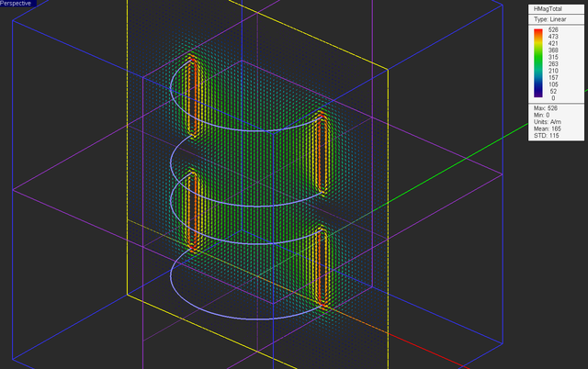The width and height of the screenshot is (588, 369).
Task: Click the legend value 315
Action: 553,57
